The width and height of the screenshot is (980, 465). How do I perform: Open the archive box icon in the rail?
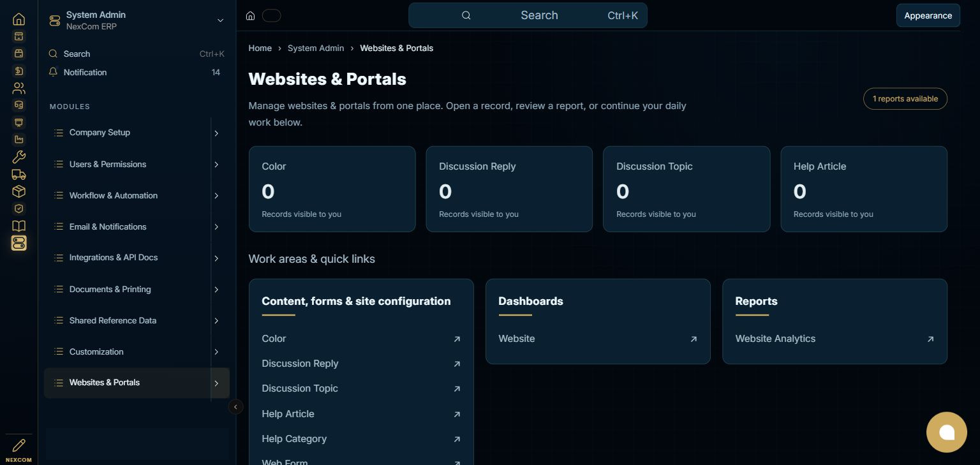pos(19,36)
